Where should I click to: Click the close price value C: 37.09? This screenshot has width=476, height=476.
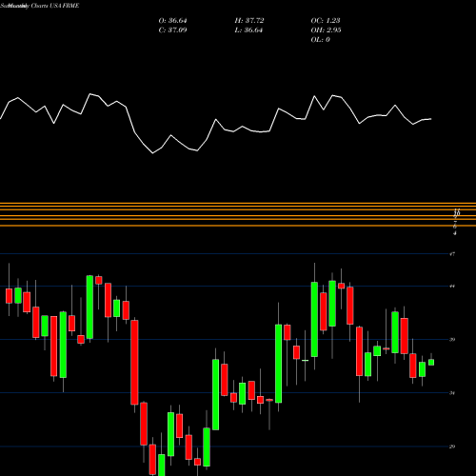click(172, 30)
